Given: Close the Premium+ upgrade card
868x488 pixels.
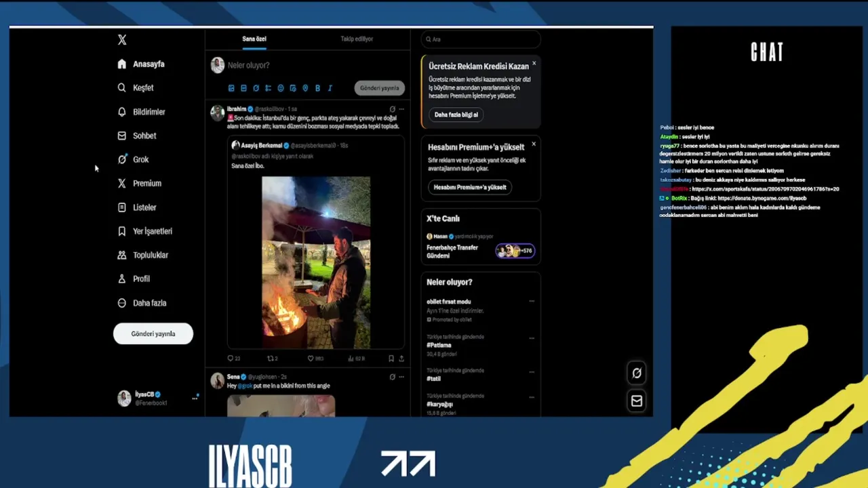Looking at the screenshot, I should click(x=534, y=144).
